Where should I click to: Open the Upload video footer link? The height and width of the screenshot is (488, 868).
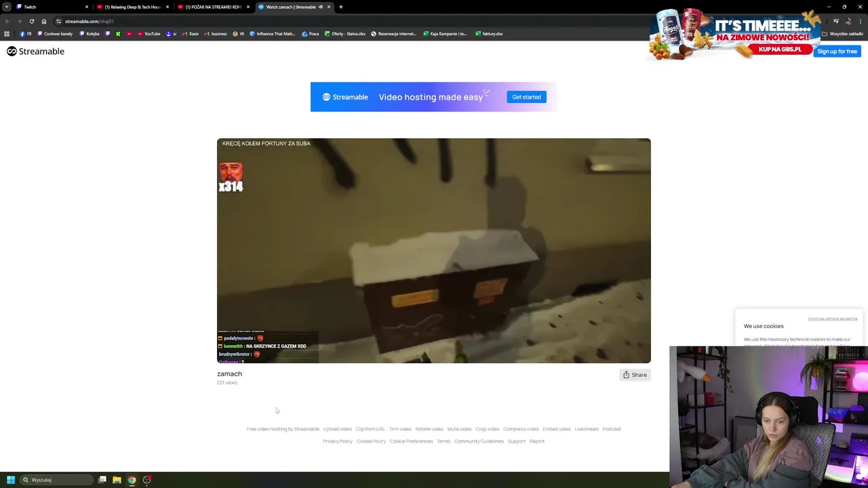point(337,429)
